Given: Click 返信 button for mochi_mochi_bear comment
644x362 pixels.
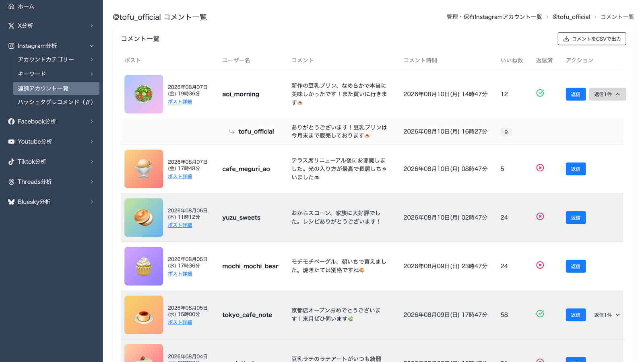Looking at the screenshot, I should [576, 266].
